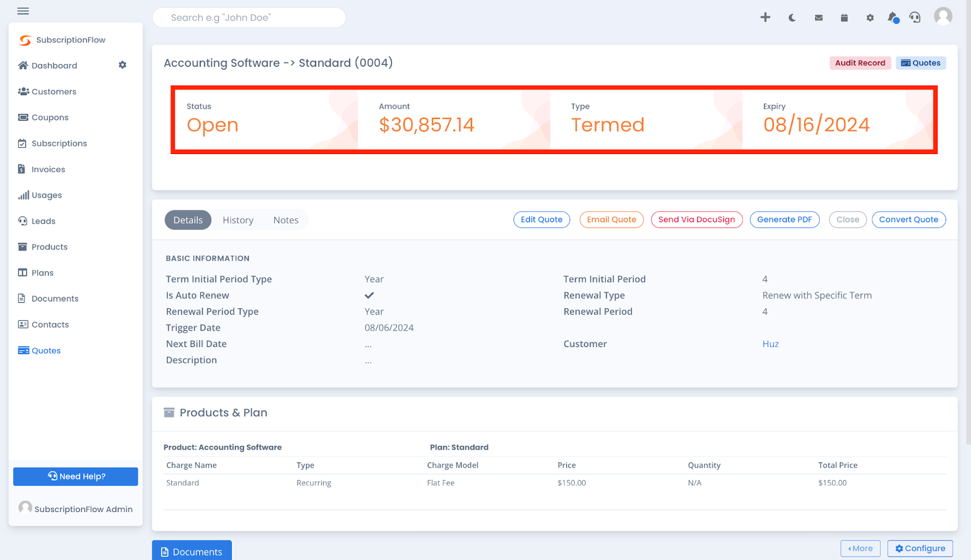Click the Recurring type cell
Image resolution: width=971 pixels, height=560 pixels.
[314, 483]
